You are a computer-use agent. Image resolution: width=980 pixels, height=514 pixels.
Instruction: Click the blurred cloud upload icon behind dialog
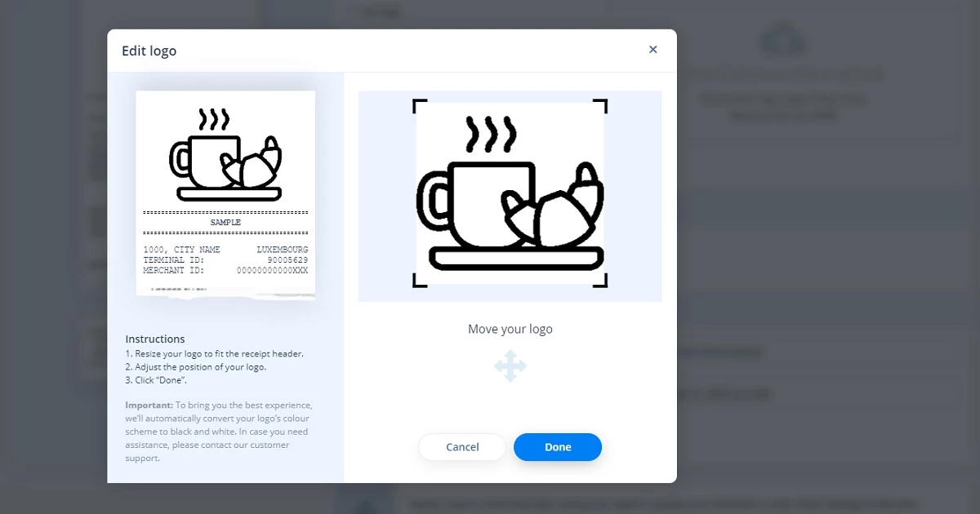click(x=782, y=41)
